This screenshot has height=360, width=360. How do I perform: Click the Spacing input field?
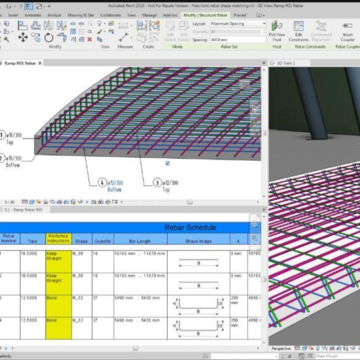(238, 40)
